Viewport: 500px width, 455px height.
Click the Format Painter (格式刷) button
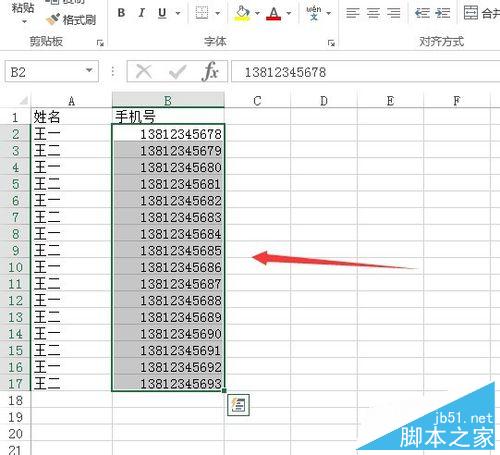pos(71,19)
